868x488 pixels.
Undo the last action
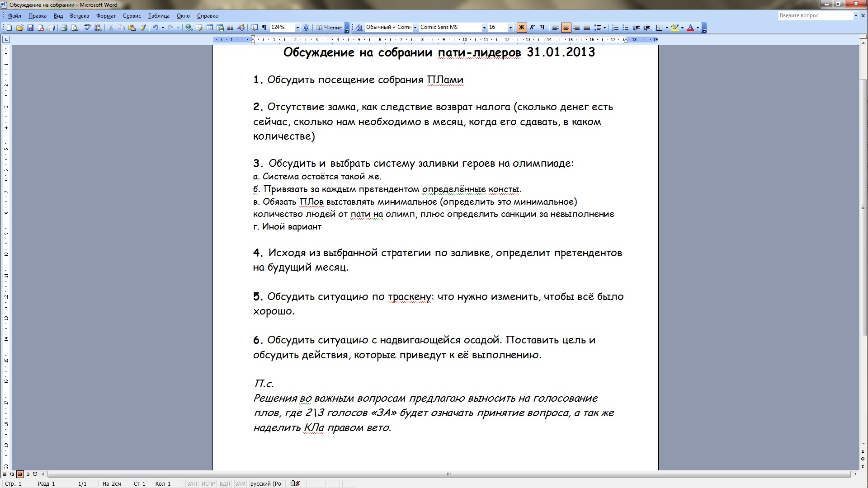click(x=155, y=28)
